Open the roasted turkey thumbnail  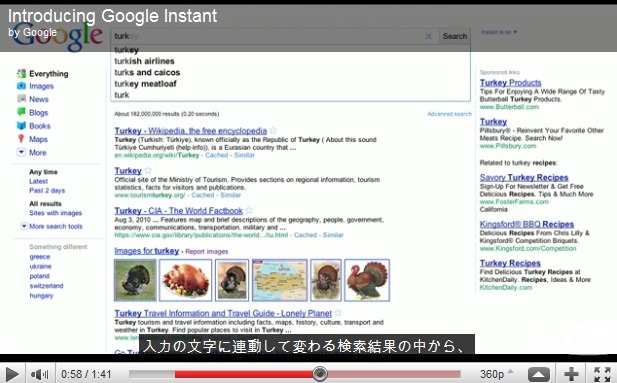click(185, 280)
